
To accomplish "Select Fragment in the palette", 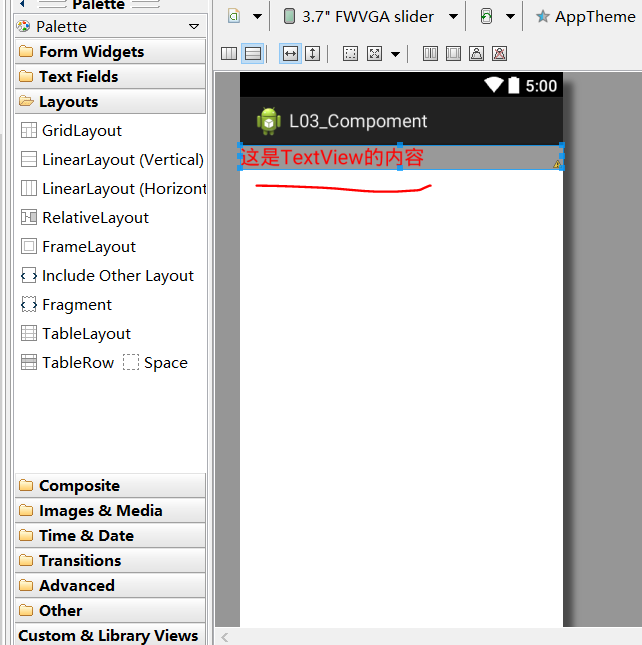I will pos(66,305).
